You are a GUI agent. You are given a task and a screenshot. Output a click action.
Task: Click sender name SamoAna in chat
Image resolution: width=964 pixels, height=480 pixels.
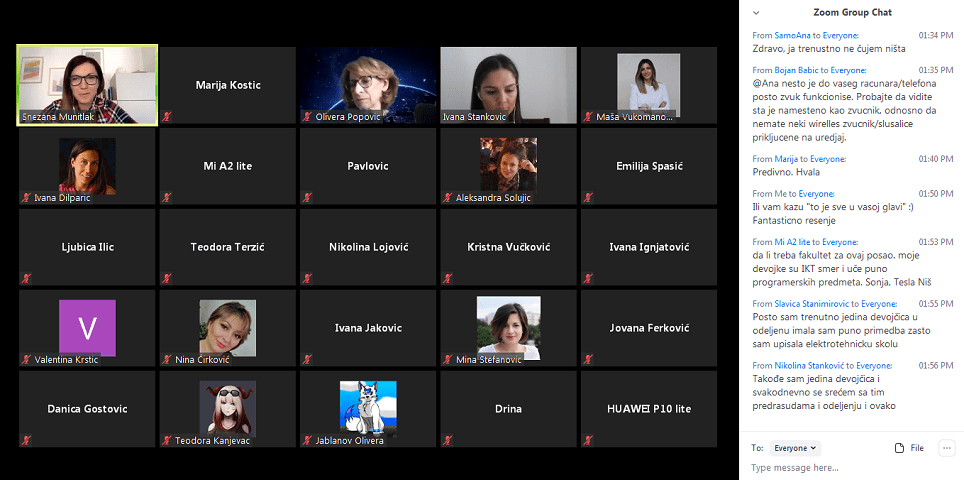click(x=791, y=35)
